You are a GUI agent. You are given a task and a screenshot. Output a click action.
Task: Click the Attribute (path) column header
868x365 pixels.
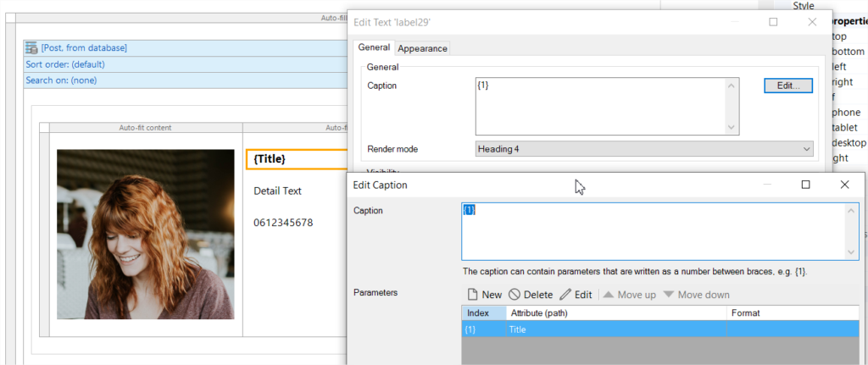tap(616, 313)
